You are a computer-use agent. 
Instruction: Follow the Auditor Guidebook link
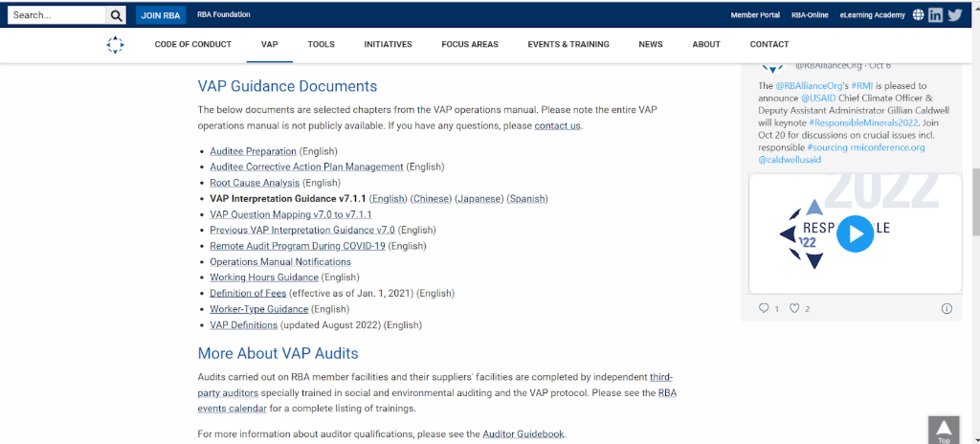tap(523, 434)
